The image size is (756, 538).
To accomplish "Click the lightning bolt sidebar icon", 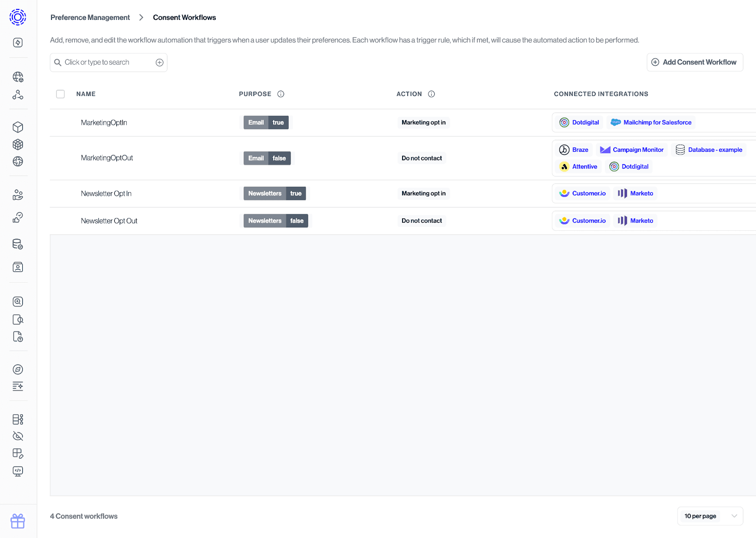I will [17, 43].
